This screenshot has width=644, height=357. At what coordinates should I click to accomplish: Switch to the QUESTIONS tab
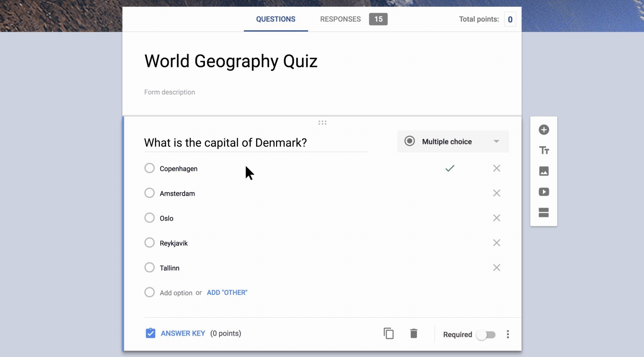pyautogui.click(x=275, y=19)
